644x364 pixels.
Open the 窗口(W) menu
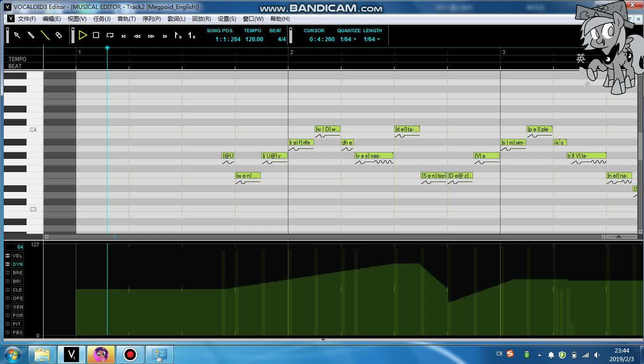pyautogui.click(x=253, y=19)
